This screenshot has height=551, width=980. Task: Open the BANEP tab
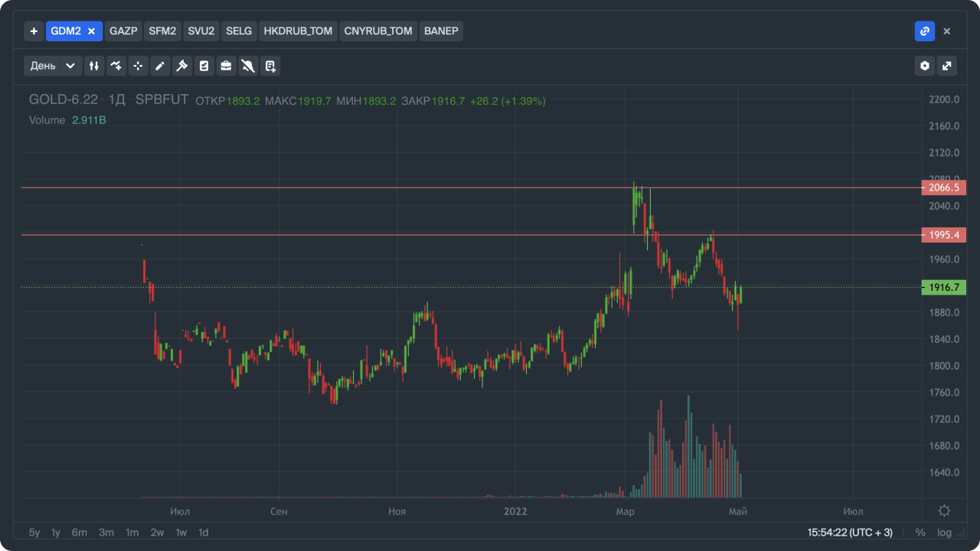point(441,31)
